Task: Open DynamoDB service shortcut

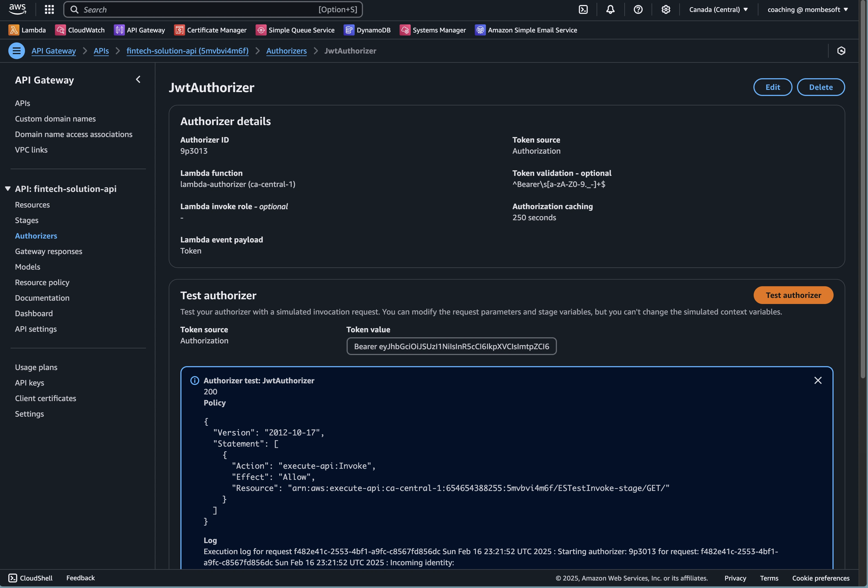Action: pos(367,30)
